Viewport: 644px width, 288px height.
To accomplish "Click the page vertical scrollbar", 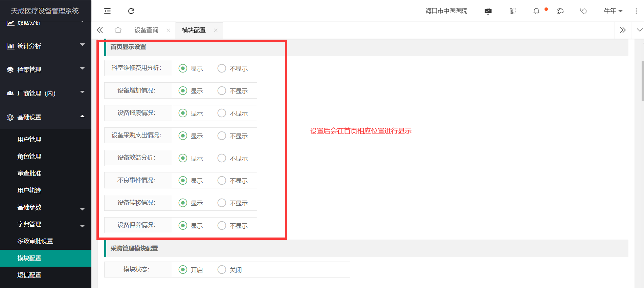I will [x=643, y=81].
